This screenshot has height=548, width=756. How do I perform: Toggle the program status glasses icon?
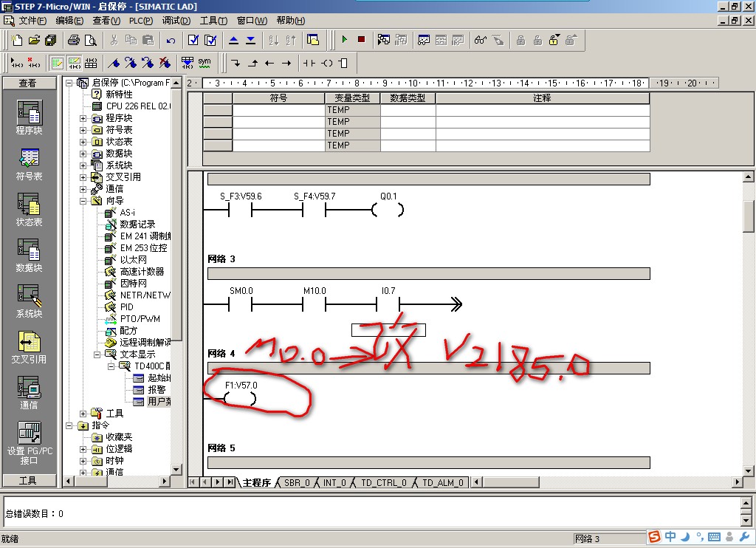pyautogui.click(x=479, y=40)
